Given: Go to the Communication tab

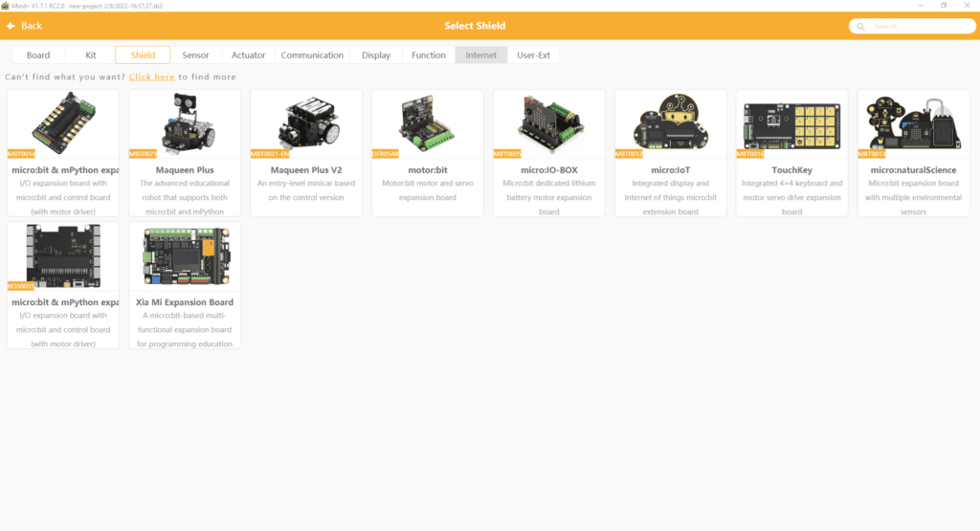Looking at the screenshot, I should coord(312,55).
